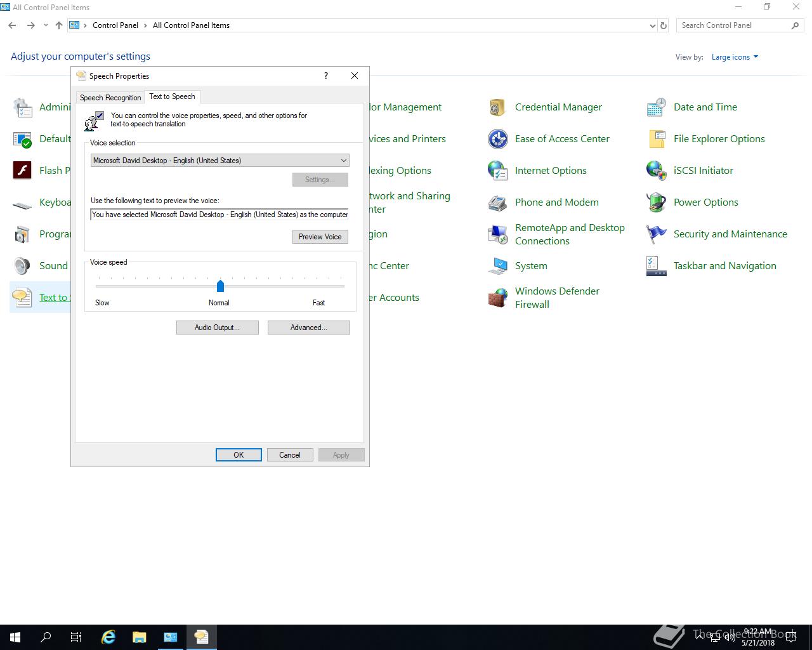Viewport: 812px width, 650px height.
Task: Open the System icon
Action: pos(497,266)
